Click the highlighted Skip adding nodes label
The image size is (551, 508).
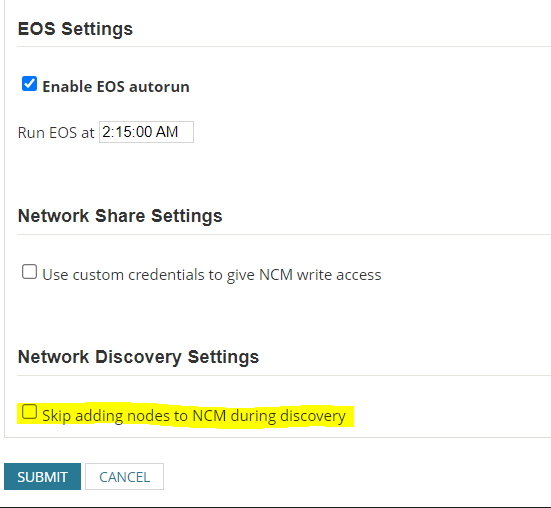point(194,416)
